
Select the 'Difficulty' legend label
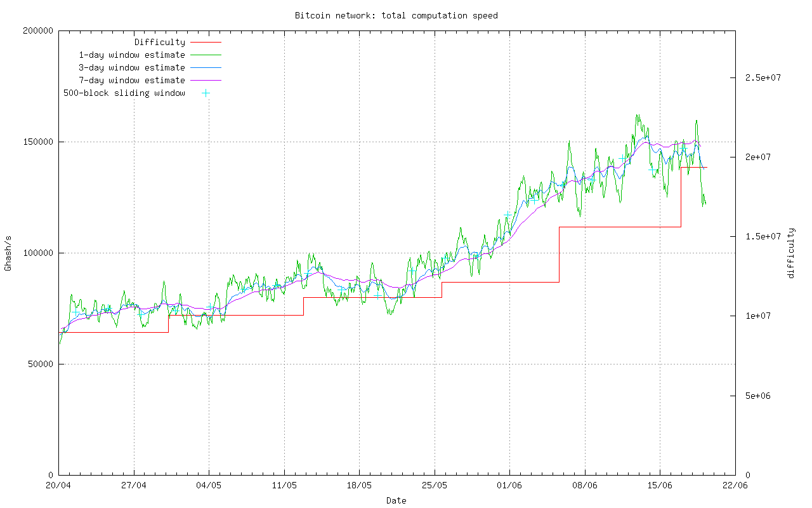coord(160,43)
